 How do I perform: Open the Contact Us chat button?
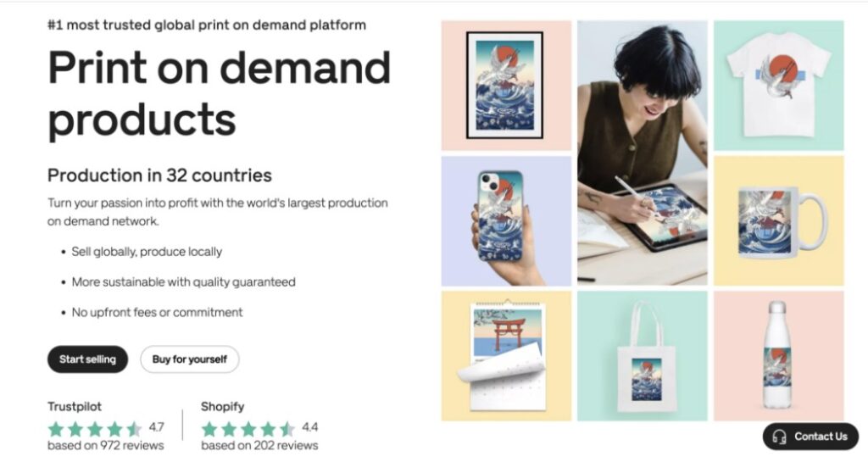810,437
